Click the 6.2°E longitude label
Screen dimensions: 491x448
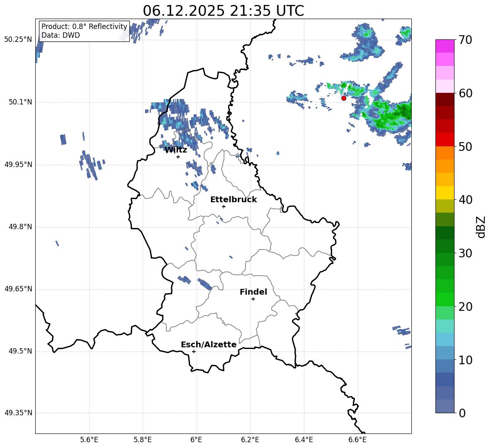250,440
